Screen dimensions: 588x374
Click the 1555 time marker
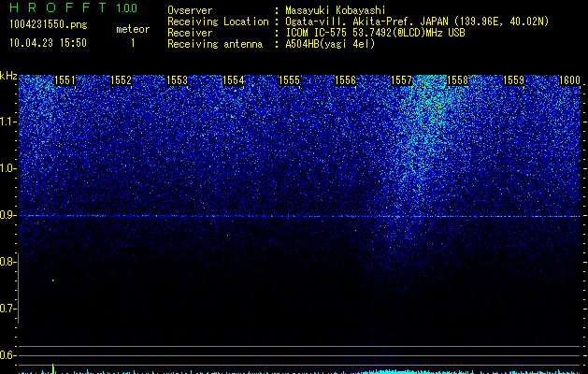pyautogui.click(x=290, y=80)
